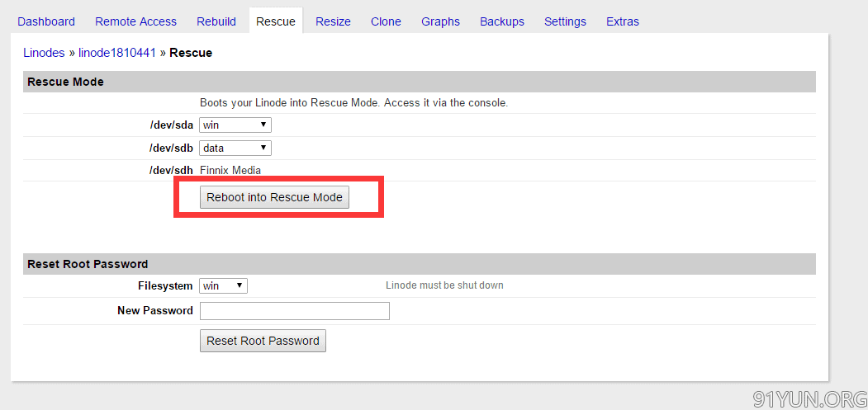Click the Reset Root Password button
The height and width of the screenshot is (410, 868).
pyautogui.click(x=263, y=341)
